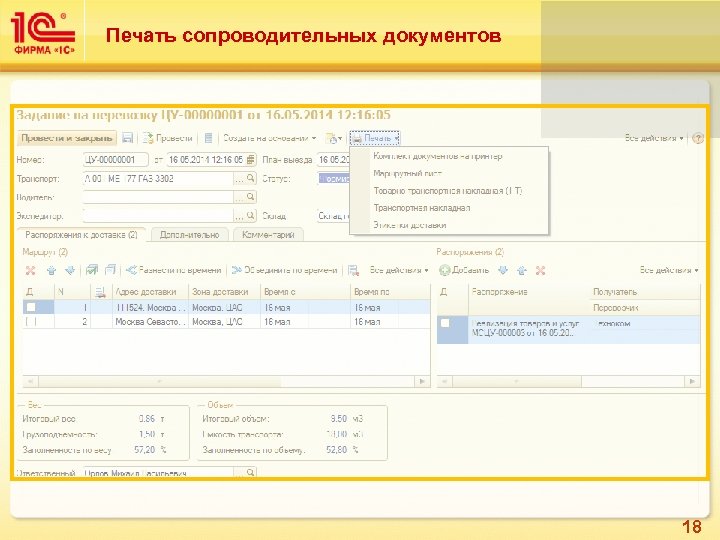Click the Ответственный field magnifier icon
This screenshot has width=720, height=540.
pos(251,472)
